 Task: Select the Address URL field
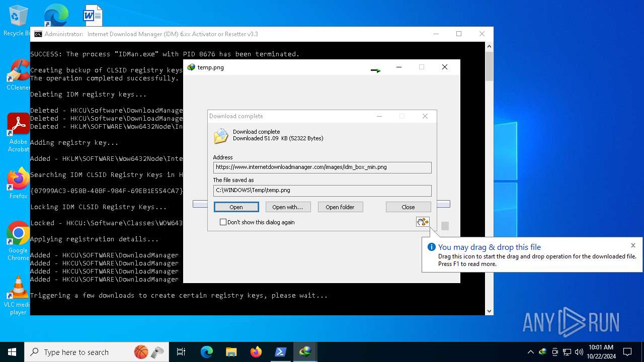(322, 167)
